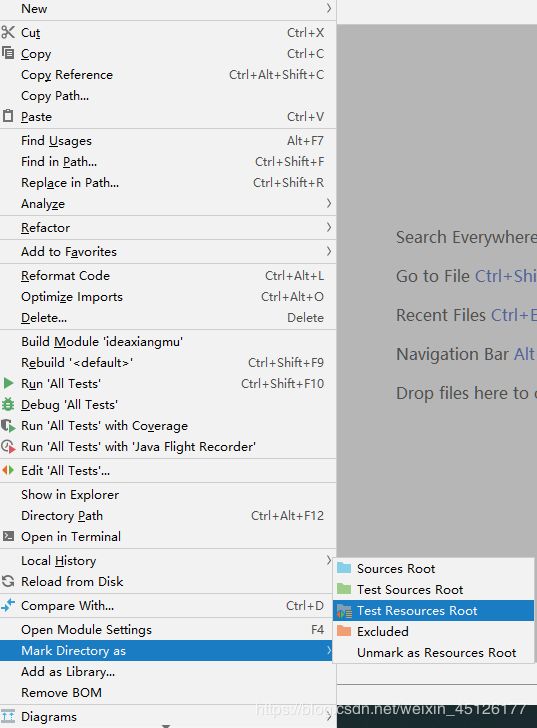
Task: Select the blue Sources Root folder icon
Action: coord(344,568)
